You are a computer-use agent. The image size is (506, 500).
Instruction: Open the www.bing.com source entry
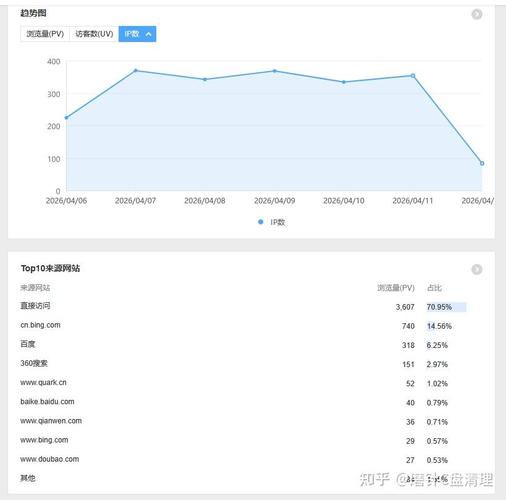(x=44, y=440)
